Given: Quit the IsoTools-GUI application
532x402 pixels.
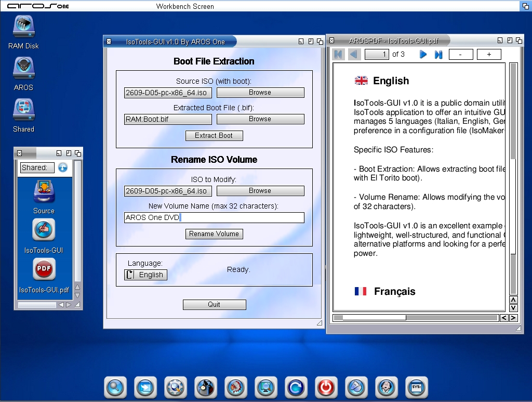Looking at the screenshot, I should tap(215, 305).
